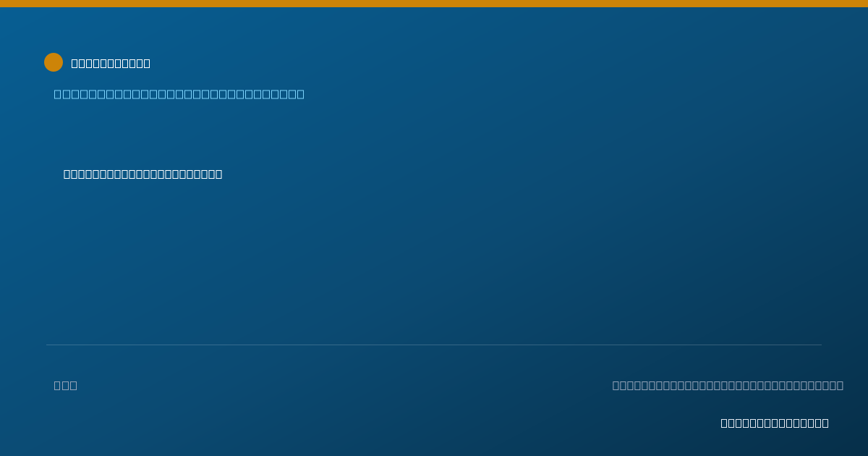Select the faint separator rule above the footer
The image size is (868, 456).
(x=434, y=345)
